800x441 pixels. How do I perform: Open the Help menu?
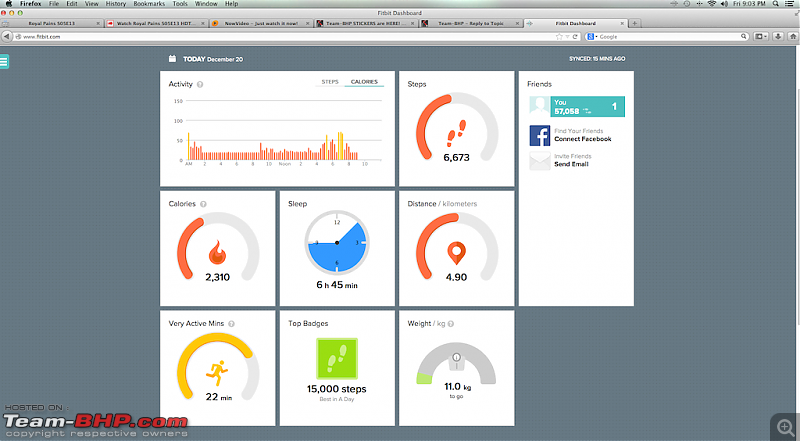coord(232,4)
